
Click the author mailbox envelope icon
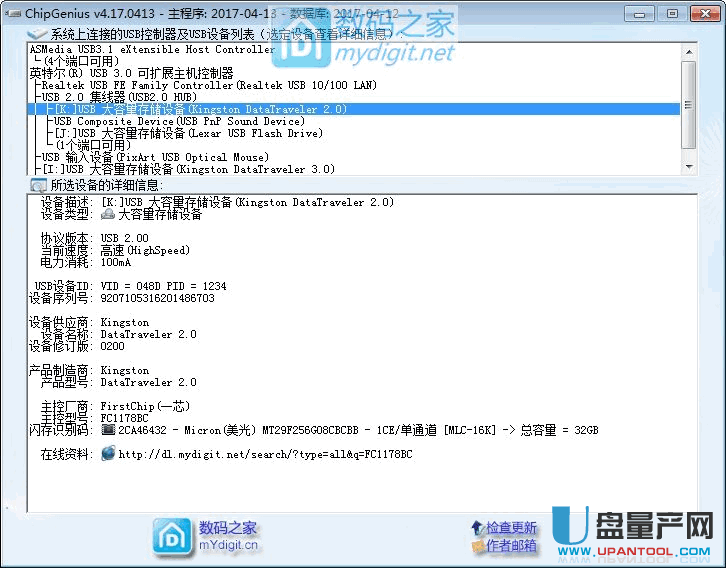478,545
